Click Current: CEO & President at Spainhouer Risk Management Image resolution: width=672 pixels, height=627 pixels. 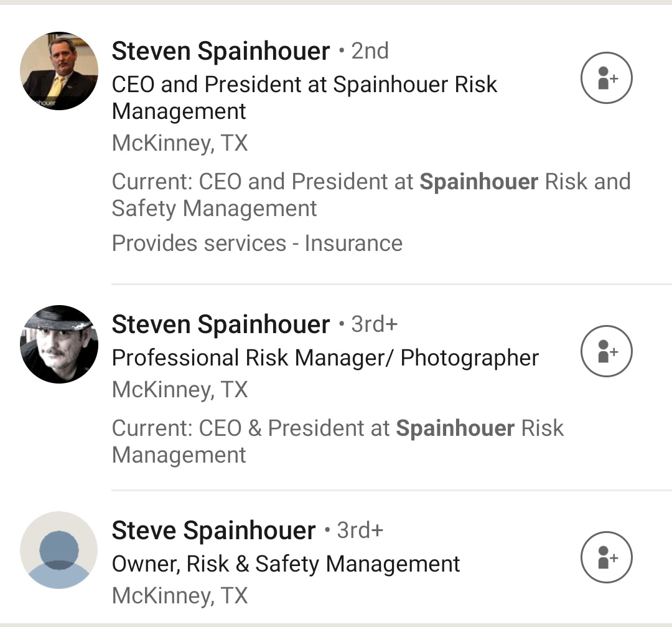pyautogui.click(x=338, y=441)
